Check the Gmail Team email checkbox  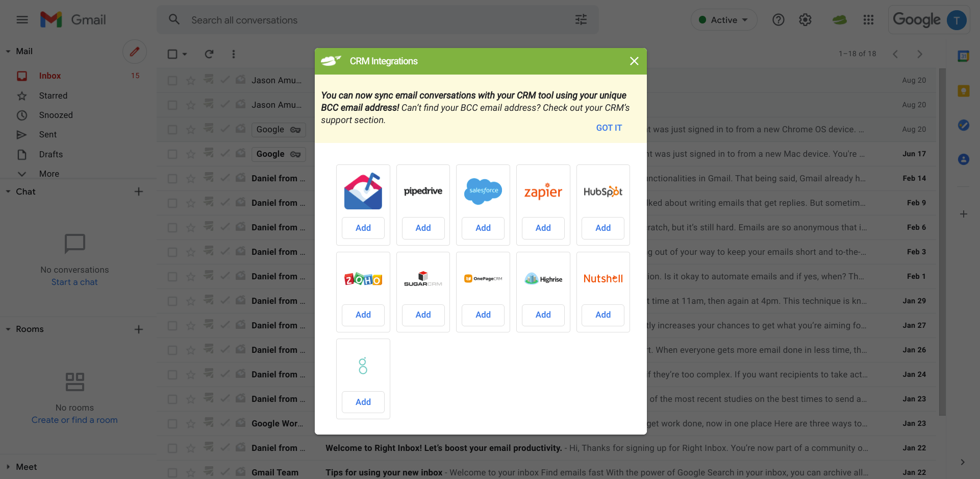tap(172, 472)
